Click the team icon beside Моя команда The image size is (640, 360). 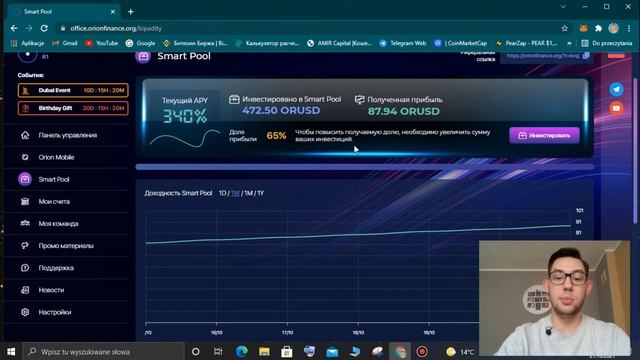point(25,223)
